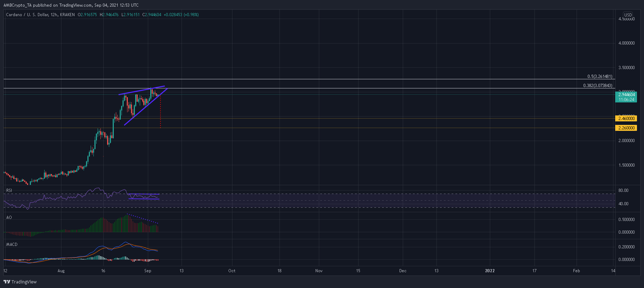
Task: Click Oct on the time axis
Action: (232, 271)
